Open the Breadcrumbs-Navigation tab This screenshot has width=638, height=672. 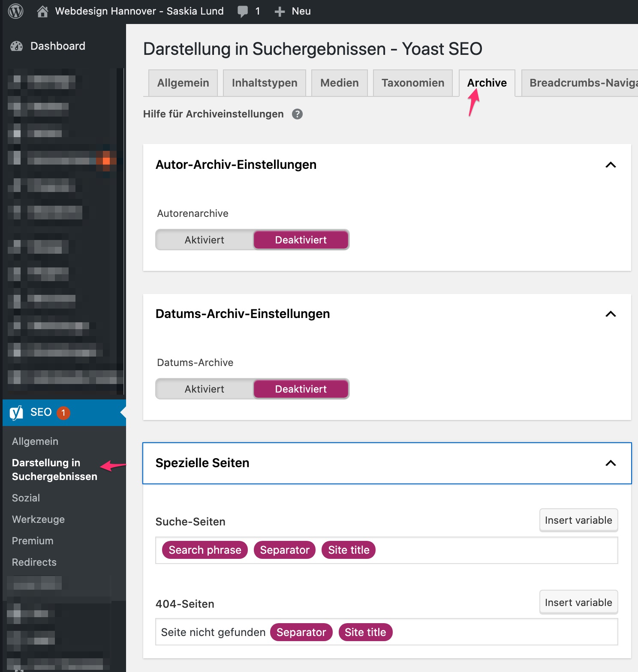pos(580,83)
